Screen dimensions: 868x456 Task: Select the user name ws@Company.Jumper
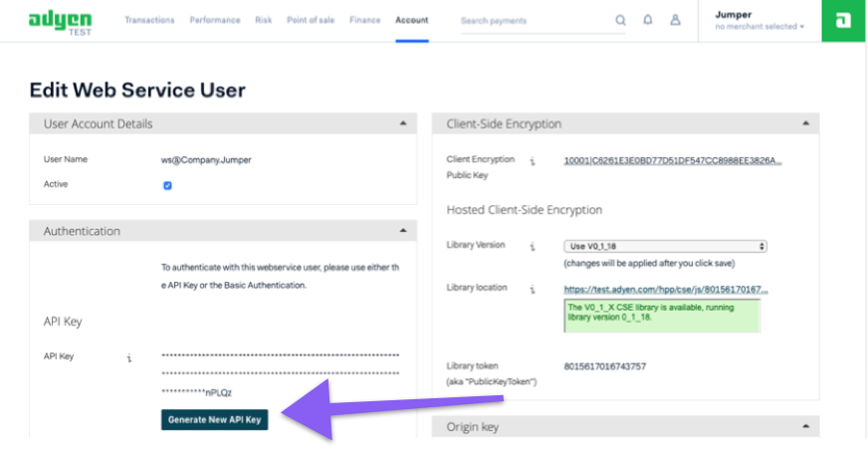click(x=206, y=160)
